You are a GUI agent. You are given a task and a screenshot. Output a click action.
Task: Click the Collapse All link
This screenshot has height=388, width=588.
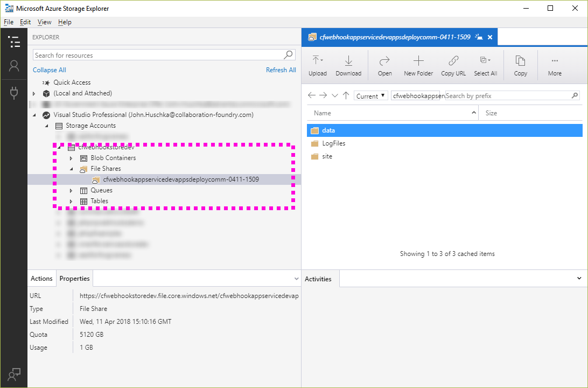point(49,70)
